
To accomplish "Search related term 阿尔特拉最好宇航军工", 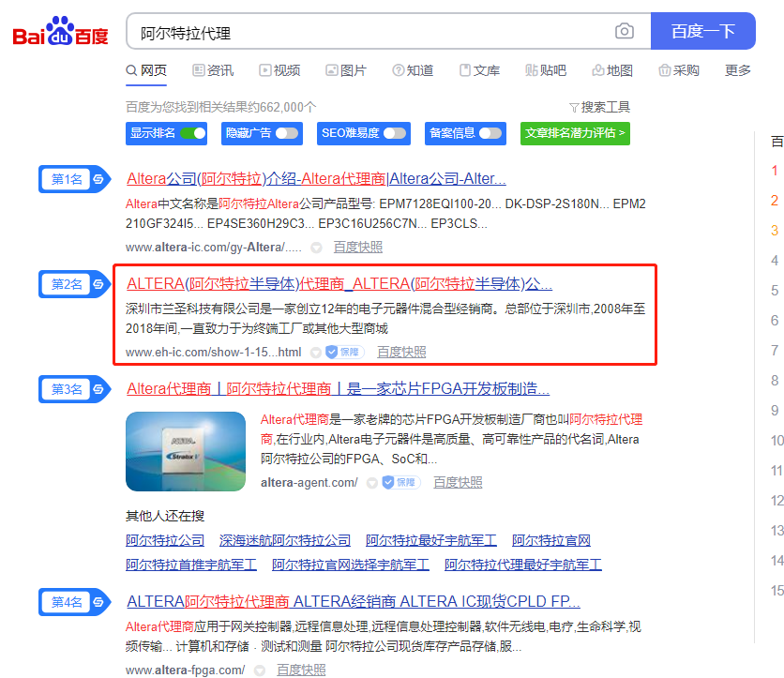I will tap(431, 540).
